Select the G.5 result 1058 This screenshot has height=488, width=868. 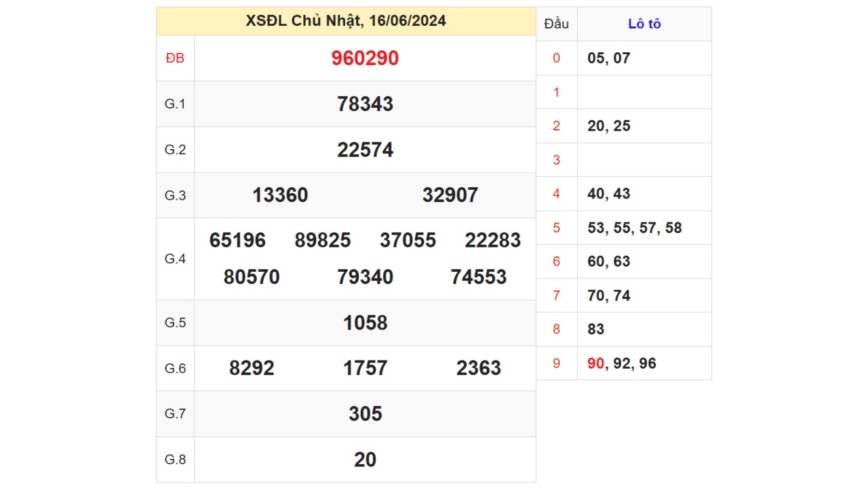point(365,323)
